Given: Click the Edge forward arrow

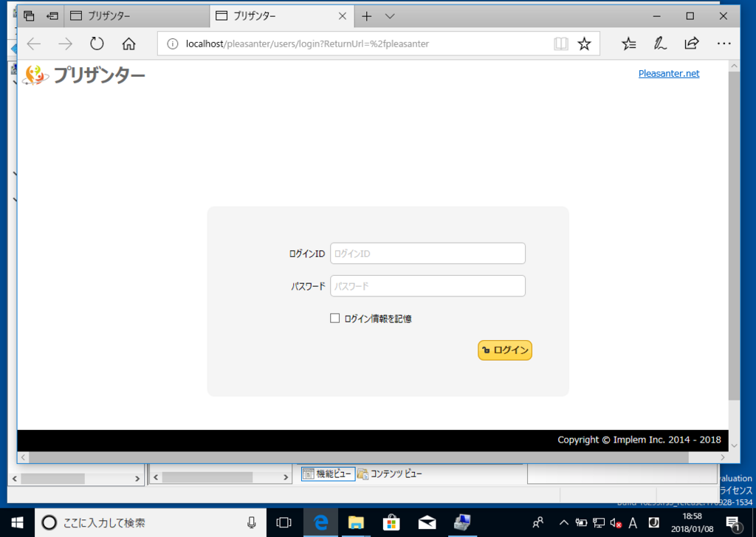Looking at the screenshot, I should click(x=65, y=44).
